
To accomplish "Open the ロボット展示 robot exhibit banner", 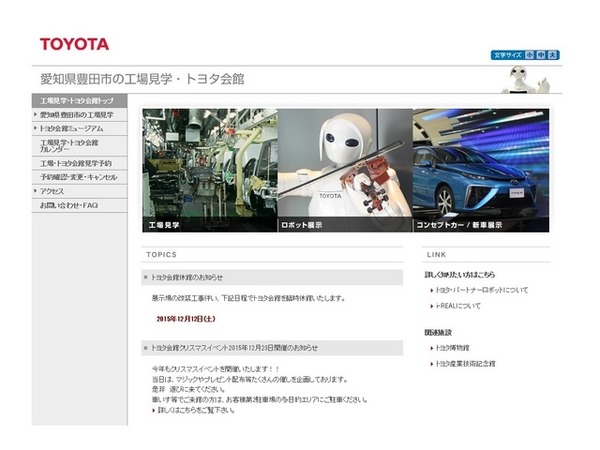I will 345,170.
